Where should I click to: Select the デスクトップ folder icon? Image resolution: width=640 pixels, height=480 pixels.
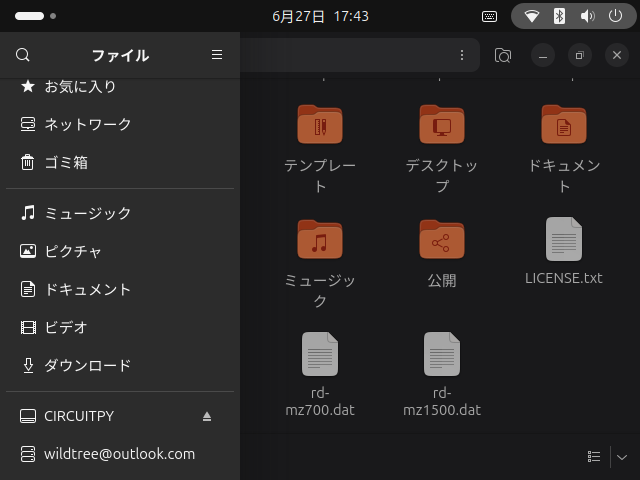coord(442,124)
